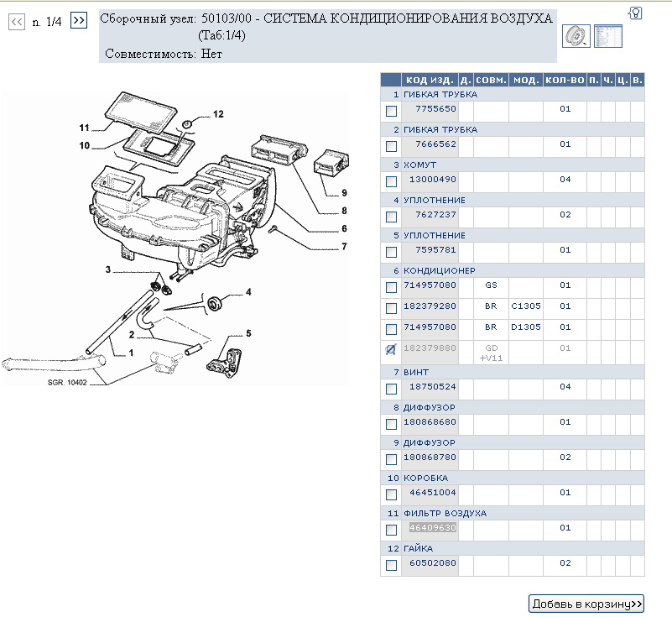Click the 'мод.' column header
672x617 pixels.
click(526, 80)
